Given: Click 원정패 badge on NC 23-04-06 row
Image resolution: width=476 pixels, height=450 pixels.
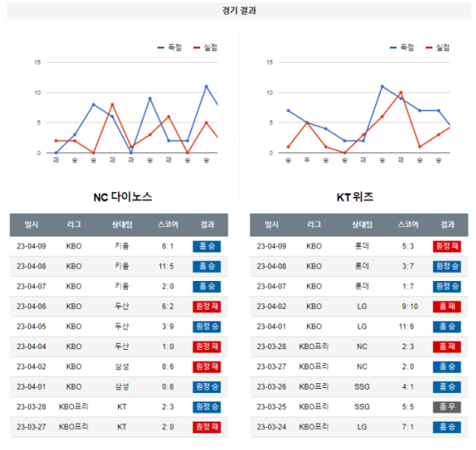Looking at the screenshot, I should click(207, 306).
